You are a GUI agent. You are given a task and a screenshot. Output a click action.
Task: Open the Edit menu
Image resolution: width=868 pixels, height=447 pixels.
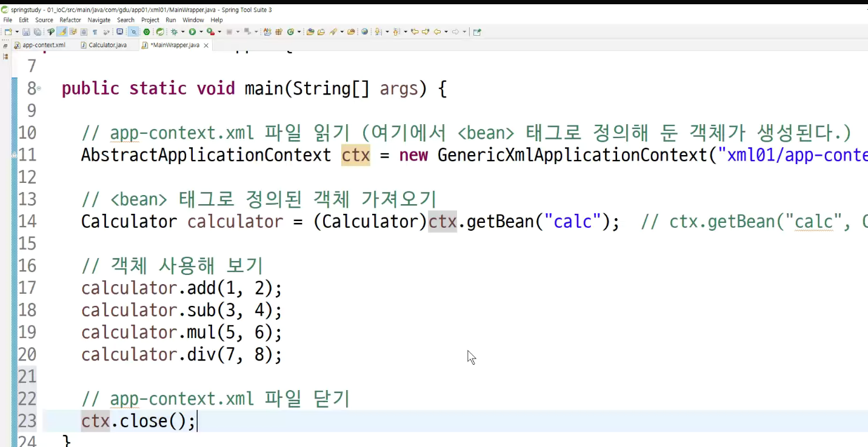24,20
